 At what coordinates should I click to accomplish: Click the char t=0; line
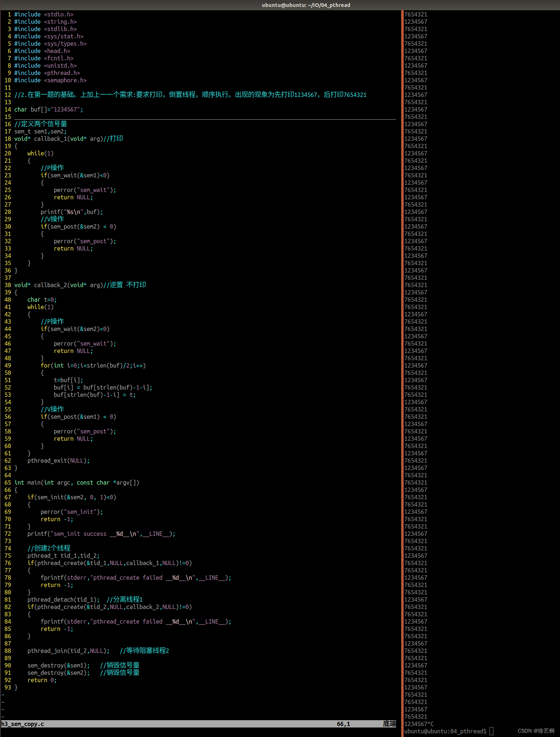pyautogui.click(x=42, y=300)
